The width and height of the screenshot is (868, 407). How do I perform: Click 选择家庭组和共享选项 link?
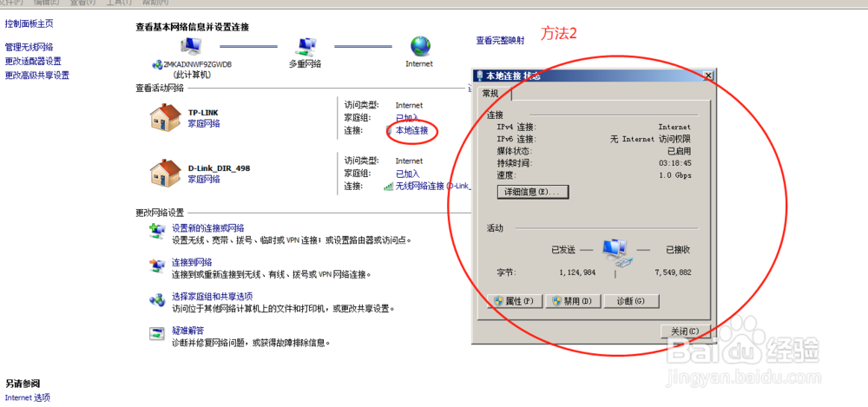[x=212, y=297]
